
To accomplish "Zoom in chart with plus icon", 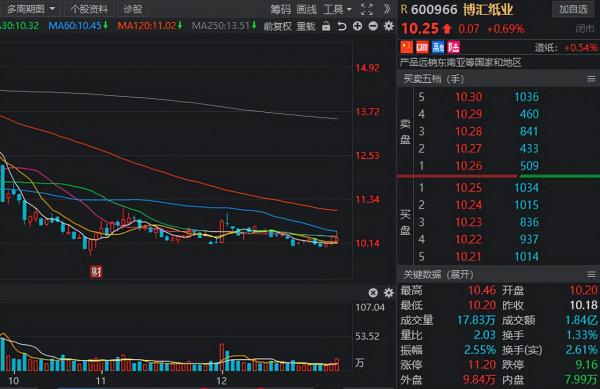I will point(357,26).
